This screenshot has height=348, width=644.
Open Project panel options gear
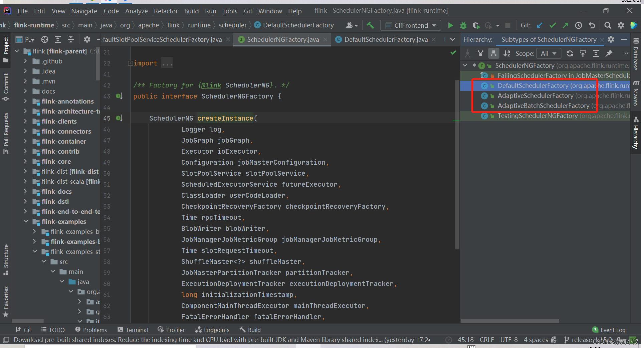[87, 40]
